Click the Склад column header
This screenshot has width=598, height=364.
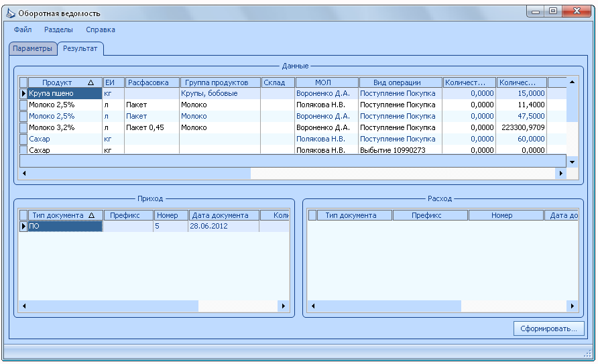point(278,82)
